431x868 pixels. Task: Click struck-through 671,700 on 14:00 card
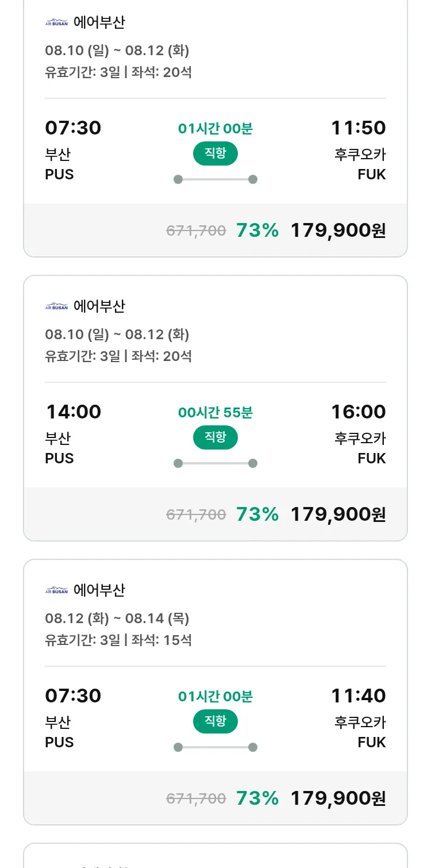click(196, 514)
